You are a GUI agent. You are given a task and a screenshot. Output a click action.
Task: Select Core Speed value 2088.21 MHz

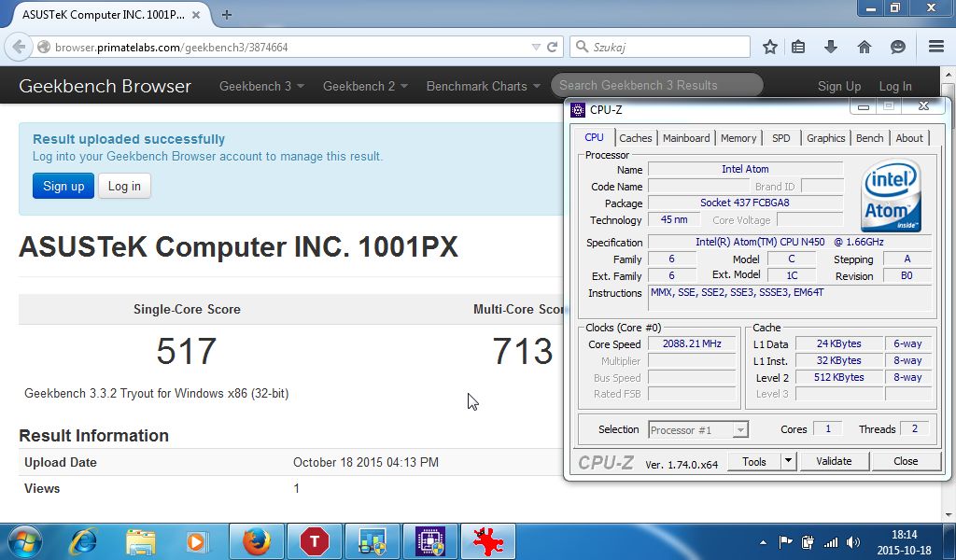coord(692,343)
